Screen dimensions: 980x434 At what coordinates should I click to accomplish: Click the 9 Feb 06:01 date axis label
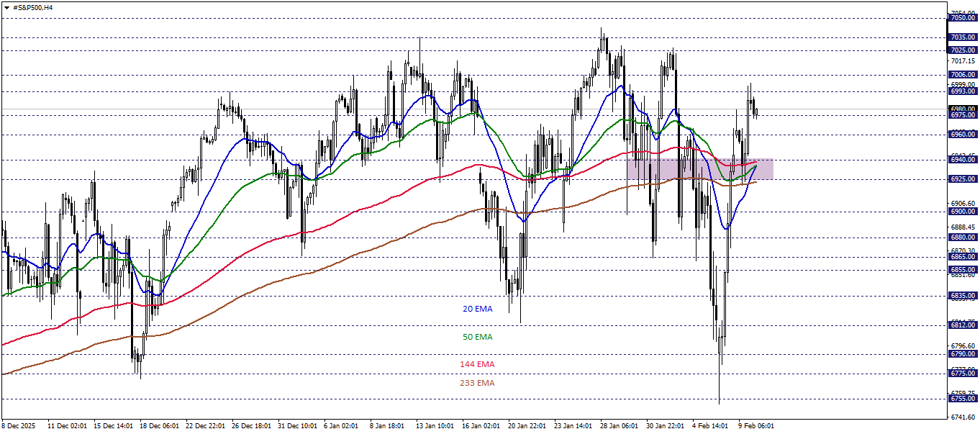(758, 425)
